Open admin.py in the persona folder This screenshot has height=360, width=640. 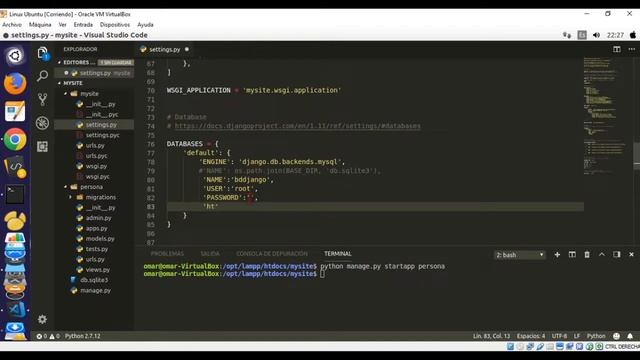tap(98, 218)
